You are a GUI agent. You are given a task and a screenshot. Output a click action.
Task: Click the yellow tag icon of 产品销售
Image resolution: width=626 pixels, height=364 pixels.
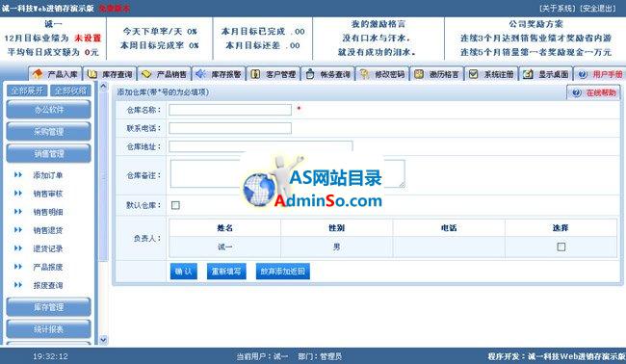[146, 74]
